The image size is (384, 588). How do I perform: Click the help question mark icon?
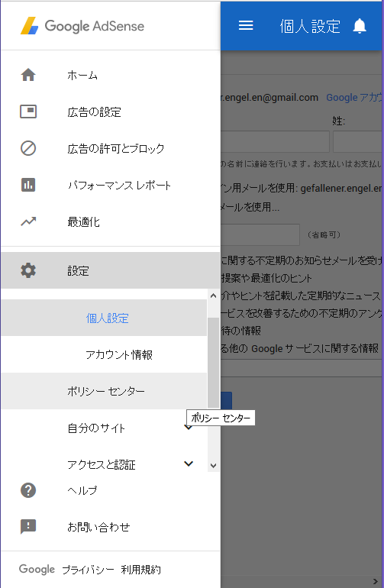pyautogui.click(x=28, y=490)
